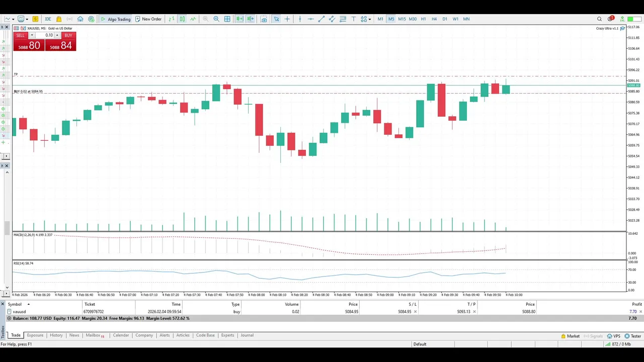The height and width of the screenshot is (362, 644).
Task: Click the yellow dollar account icon
Action: [x=35, y=19]
